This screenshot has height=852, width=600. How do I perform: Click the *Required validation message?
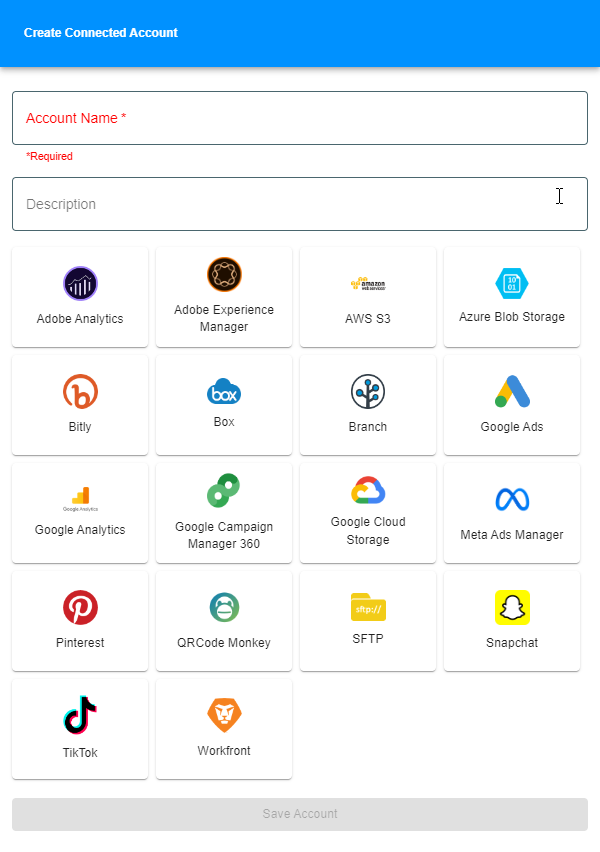pyautogui.click(x=49, y=156)
